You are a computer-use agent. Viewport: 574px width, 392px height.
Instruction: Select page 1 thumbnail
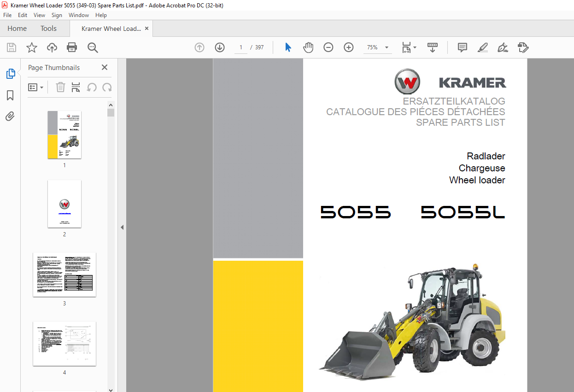coord(64,135)
